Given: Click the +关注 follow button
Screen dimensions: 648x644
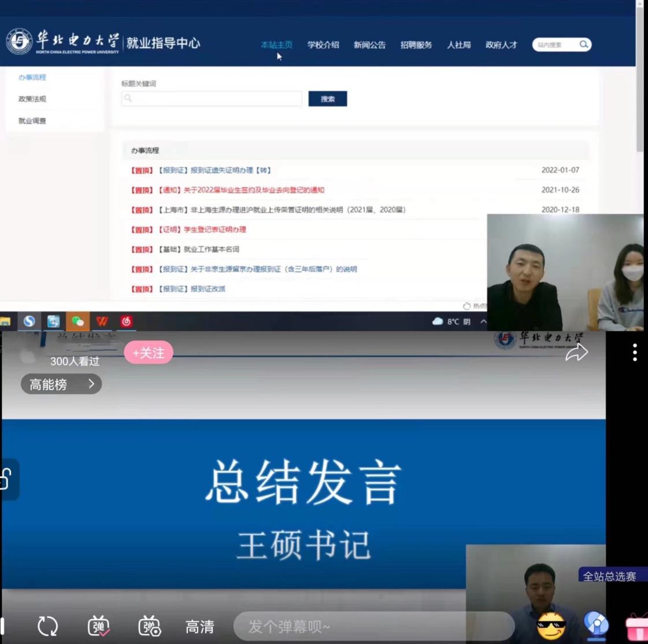Looking at the screenshot, I should pyautogui.click(x=149, y=353).
